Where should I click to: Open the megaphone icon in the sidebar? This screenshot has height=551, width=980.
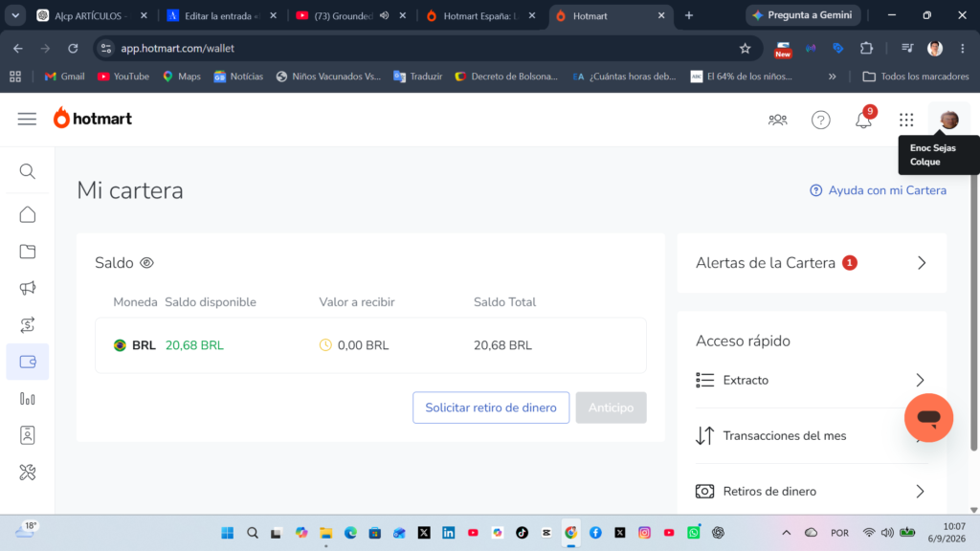28,288
